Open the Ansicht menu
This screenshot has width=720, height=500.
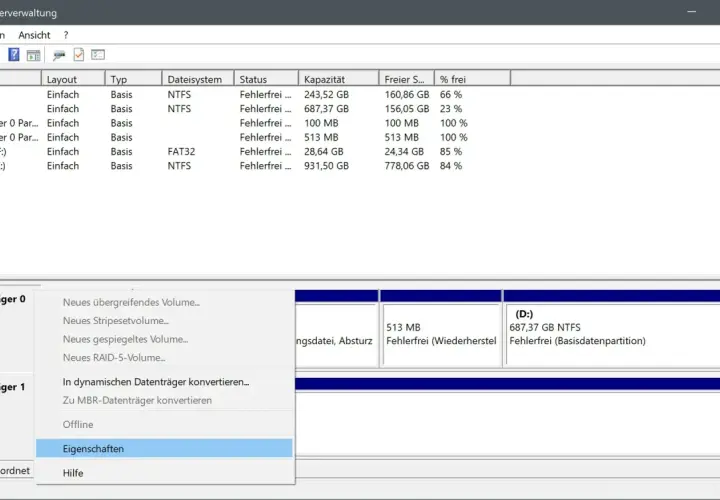(34, 35)
